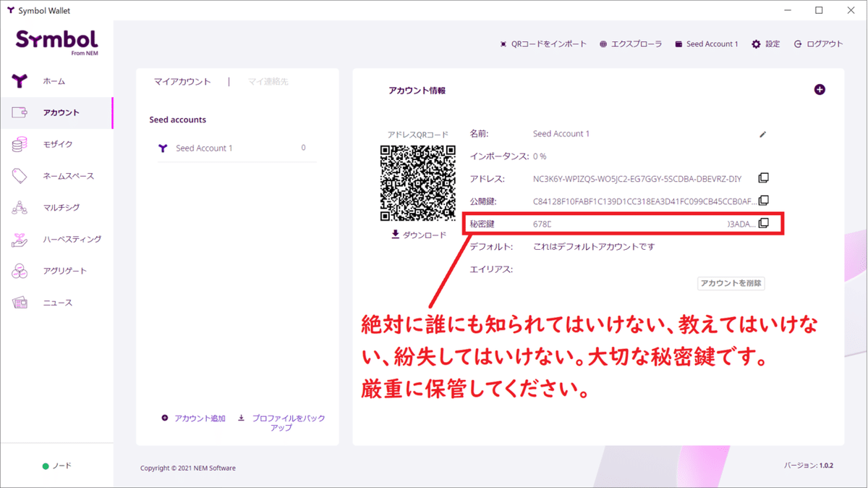Switch to マイアカウント tab
Viewport: 868px width, 488px height.
click(182, 82)
